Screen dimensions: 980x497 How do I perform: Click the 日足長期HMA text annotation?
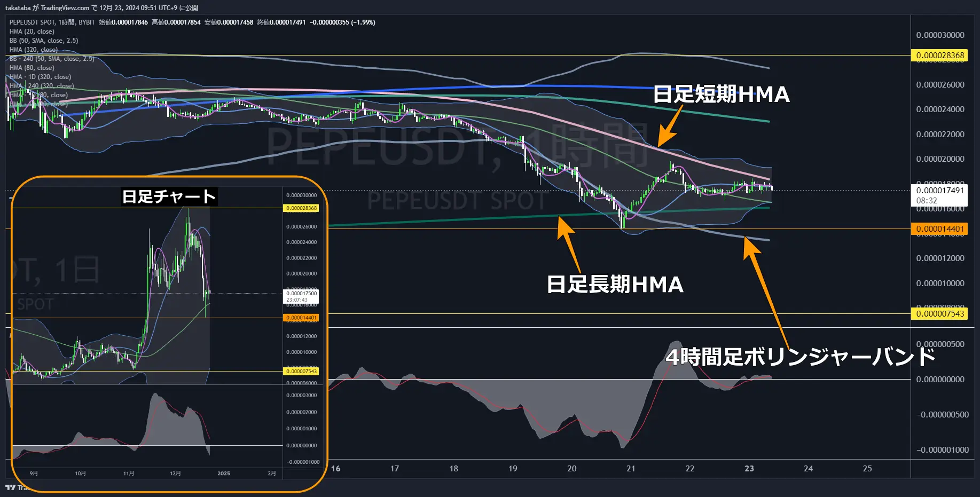[615, 285]
